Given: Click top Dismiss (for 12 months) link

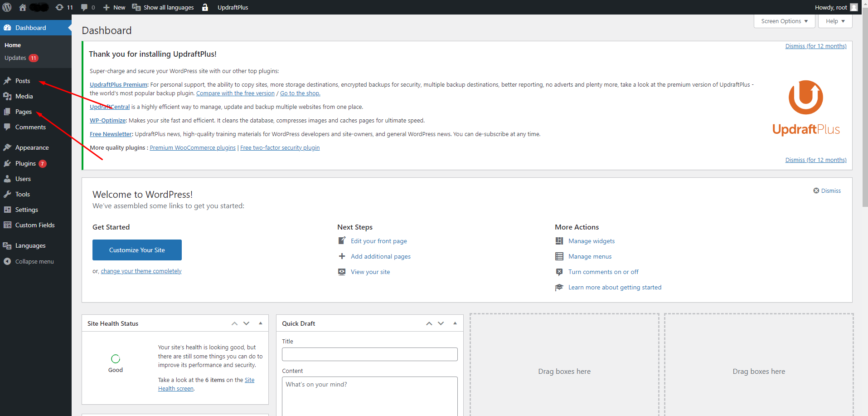Looking at the screenshot, I should tap(816, 46).
